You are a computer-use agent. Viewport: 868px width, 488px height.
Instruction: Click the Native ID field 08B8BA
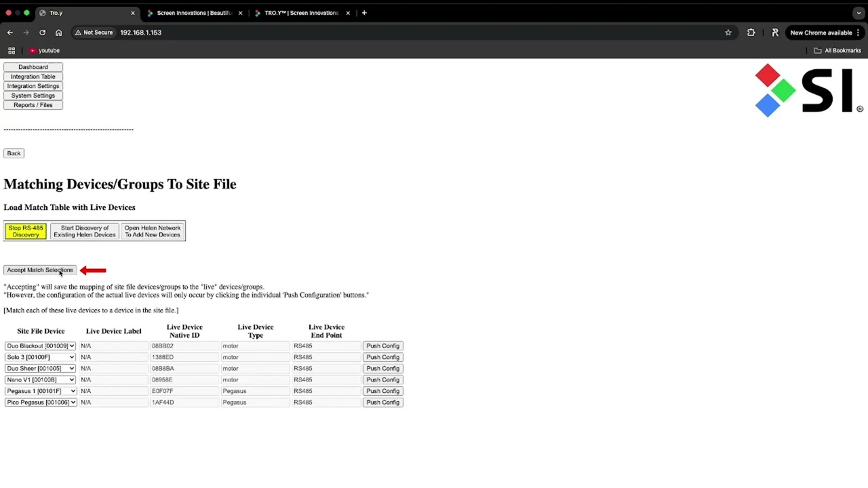pyautogui.click(x=184, y=369)
